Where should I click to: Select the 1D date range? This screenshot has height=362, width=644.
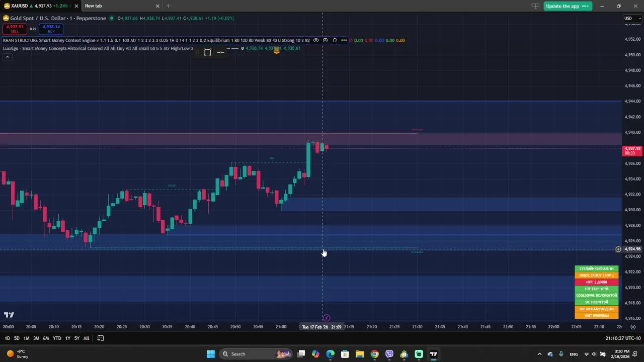point(7,338)
